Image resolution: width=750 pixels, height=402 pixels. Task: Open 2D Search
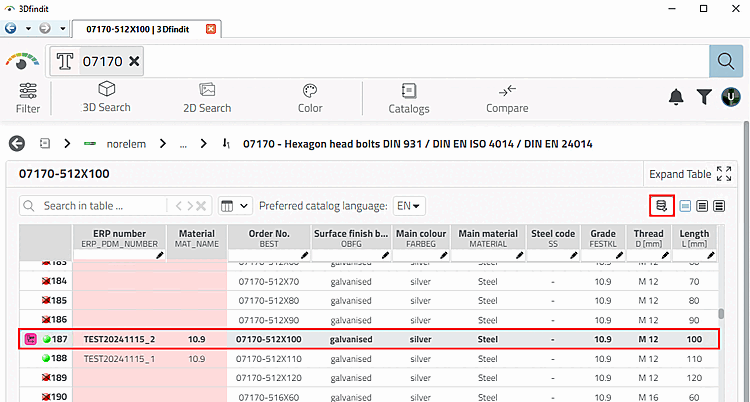tap(207, 98)
